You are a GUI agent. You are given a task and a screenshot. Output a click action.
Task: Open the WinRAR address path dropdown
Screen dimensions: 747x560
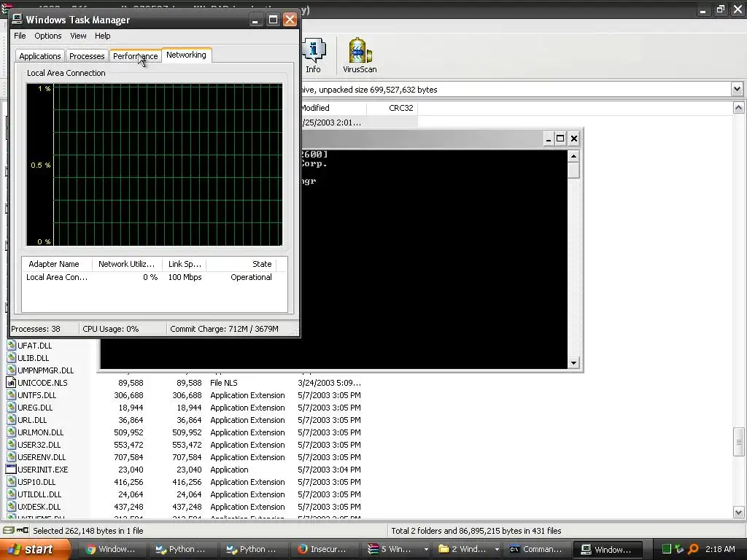pyautogui.click(x=737, y=89)
